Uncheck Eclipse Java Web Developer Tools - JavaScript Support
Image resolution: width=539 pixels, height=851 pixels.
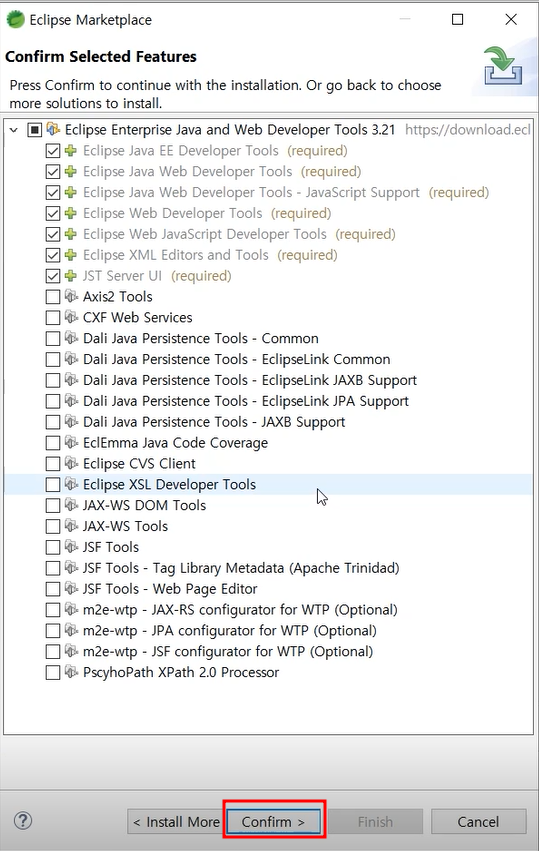[53, 193]
